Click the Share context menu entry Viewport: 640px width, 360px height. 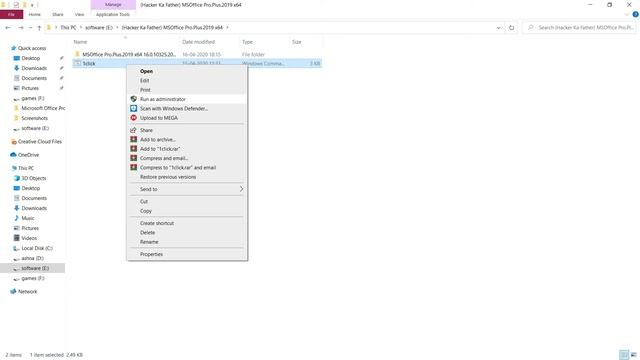tap(187, 130)
